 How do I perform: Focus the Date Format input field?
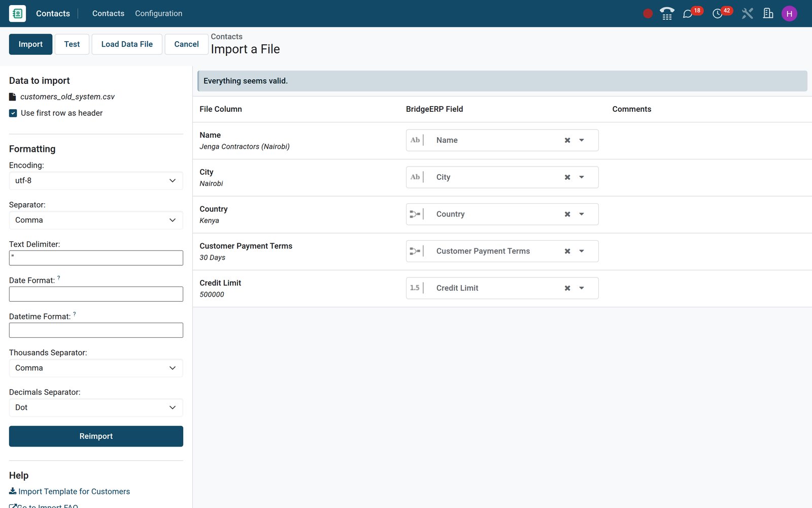(x=96, y=294)
